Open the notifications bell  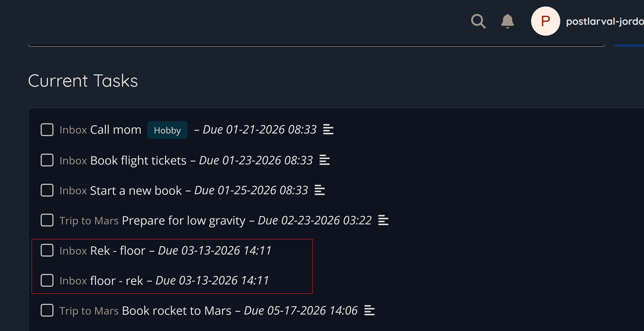pyautogui.click(x=507, y=21)
